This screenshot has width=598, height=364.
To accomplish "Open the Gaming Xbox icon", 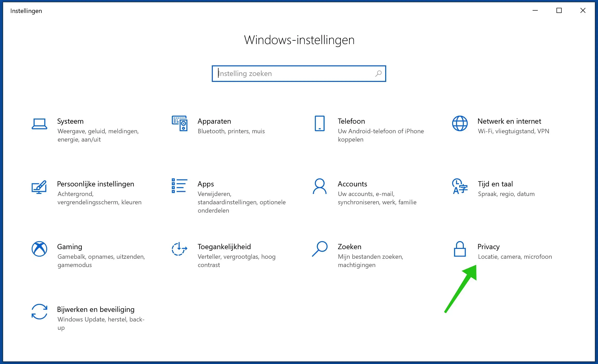I will pos(39,249).
